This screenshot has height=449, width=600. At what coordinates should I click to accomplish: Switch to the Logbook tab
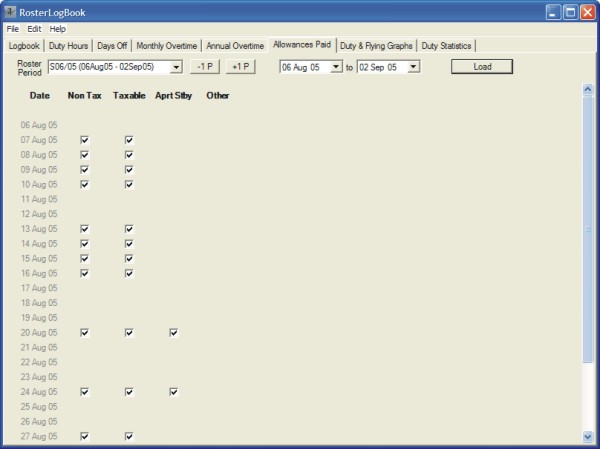[x=24, y=46]
